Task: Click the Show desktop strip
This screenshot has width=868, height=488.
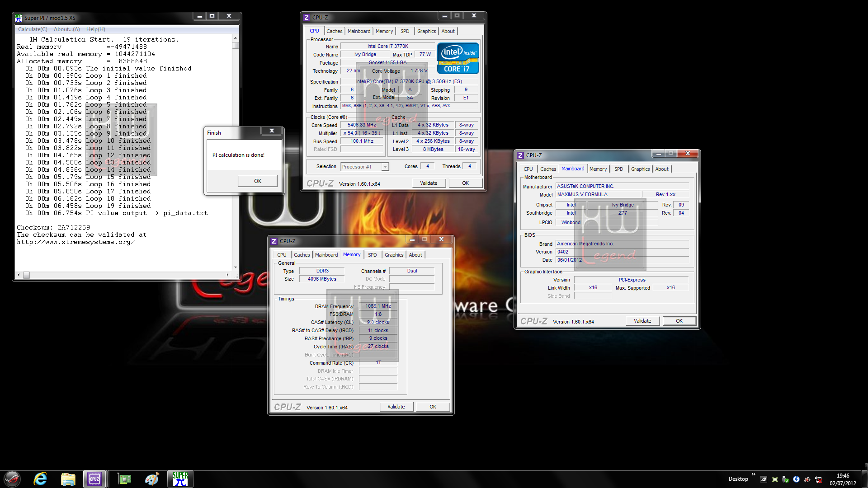Action: (865, 479)
